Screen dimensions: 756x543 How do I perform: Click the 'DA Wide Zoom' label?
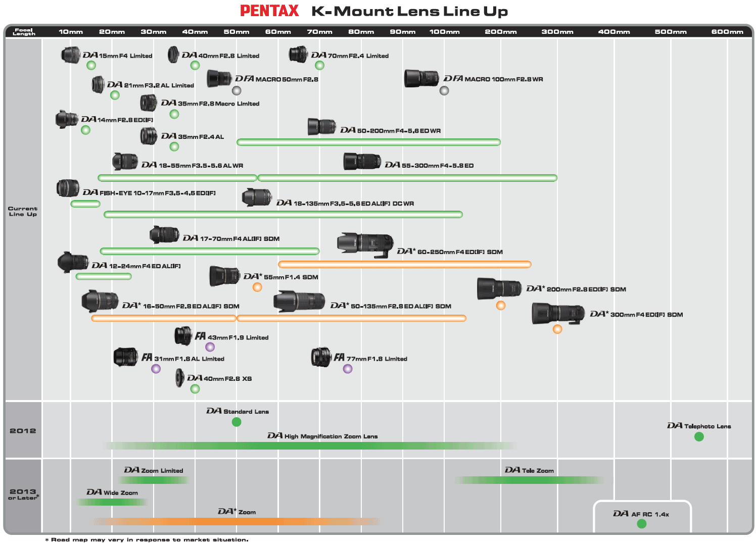(112, 492)
